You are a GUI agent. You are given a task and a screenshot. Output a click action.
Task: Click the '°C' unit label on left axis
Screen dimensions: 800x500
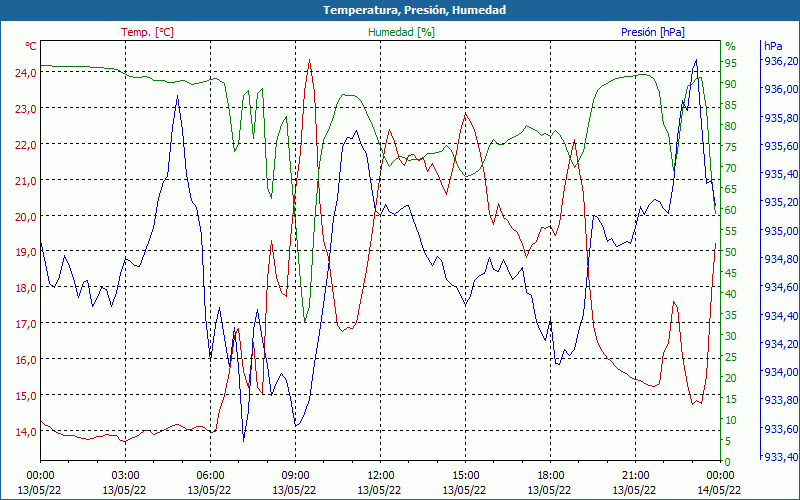(x=31, y=46)
